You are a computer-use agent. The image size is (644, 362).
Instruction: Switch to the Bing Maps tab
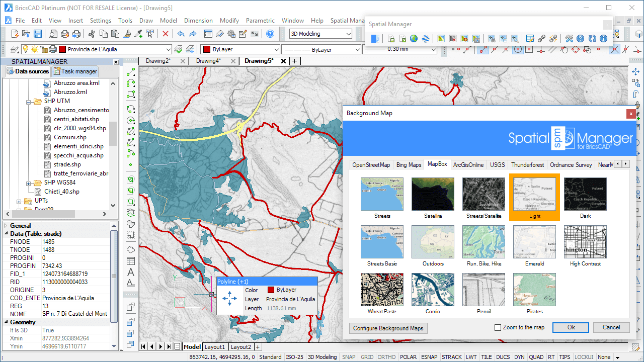tap(409, 164)
